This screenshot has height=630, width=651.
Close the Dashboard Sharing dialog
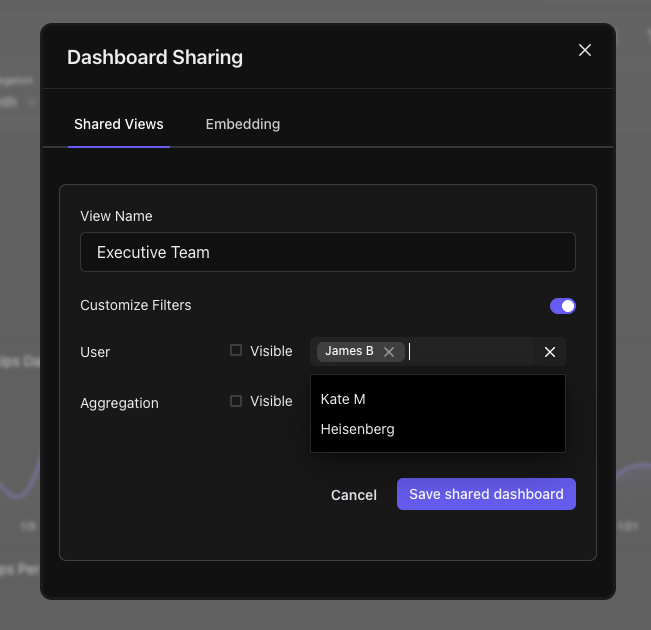coord(585,50)
